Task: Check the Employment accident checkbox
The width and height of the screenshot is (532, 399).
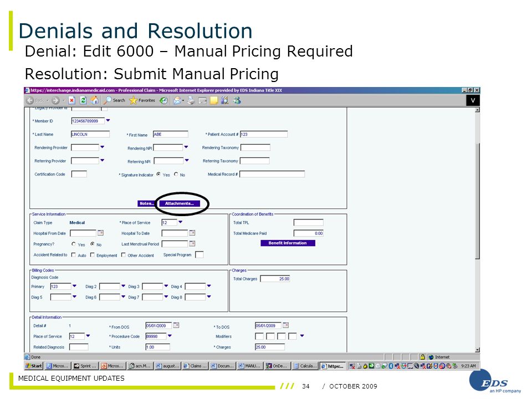Action: [x=93, y=255]
